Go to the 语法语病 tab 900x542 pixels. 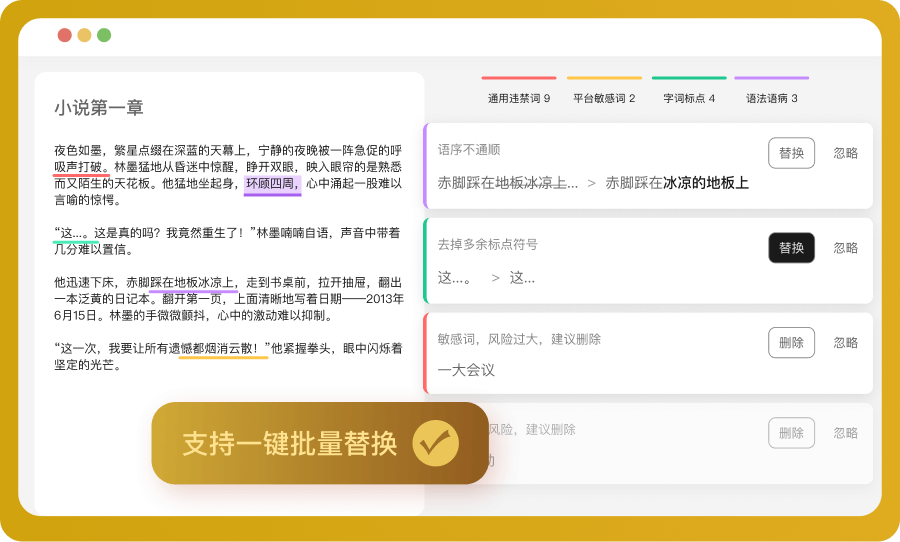(772, 98)
